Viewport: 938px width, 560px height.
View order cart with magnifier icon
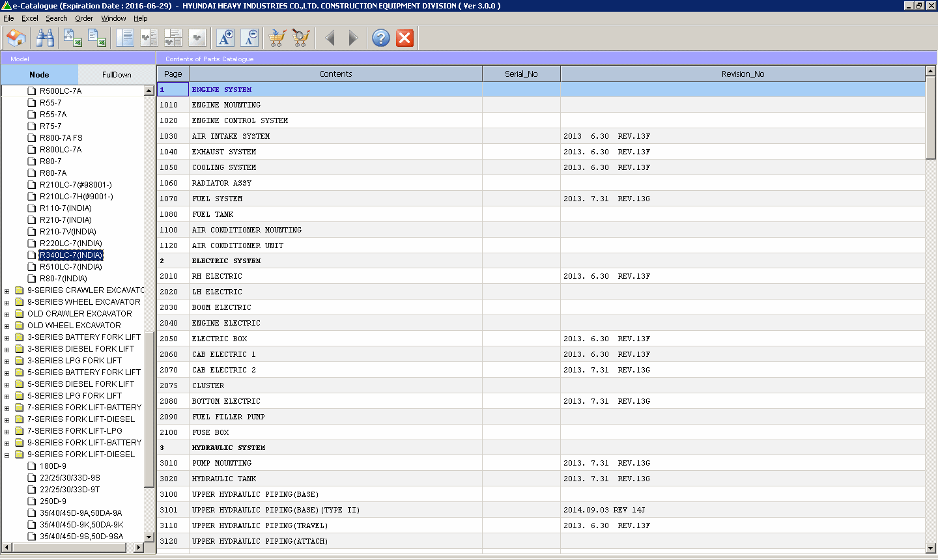(301, 38)
